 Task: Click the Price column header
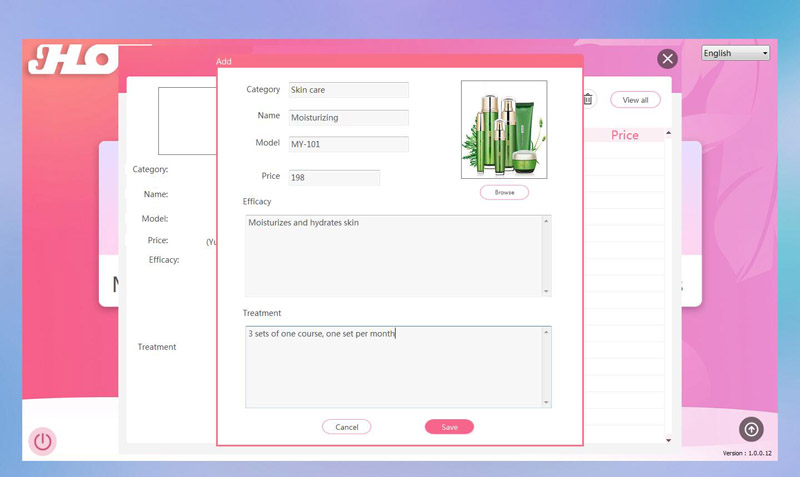625,135
